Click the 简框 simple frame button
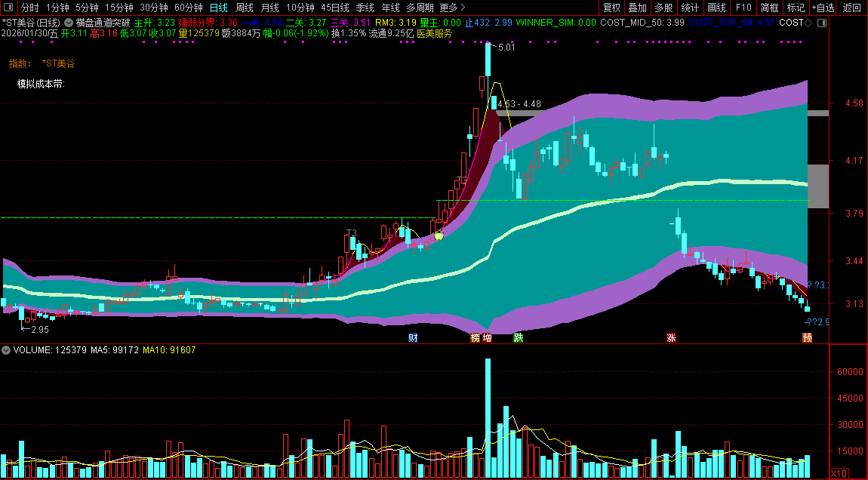The width and height of the screenshot is (868, 480). click(769, 8)
